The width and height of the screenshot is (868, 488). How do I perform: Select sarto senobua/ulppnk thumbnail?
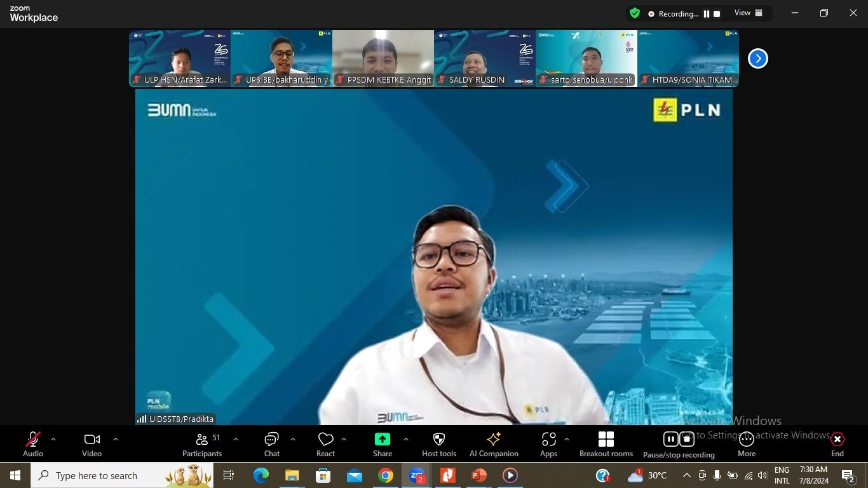(587, 58)
